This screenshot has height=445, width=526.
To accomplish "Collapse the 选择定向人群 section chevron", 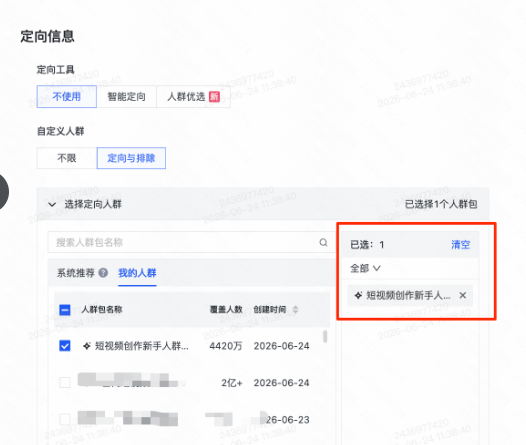I will click(x=52, y=204).
